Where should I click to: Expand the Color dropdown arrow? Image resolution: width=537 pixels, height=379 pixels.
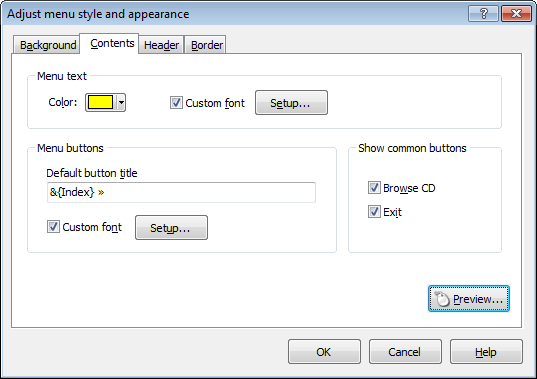tap(121, 102)
